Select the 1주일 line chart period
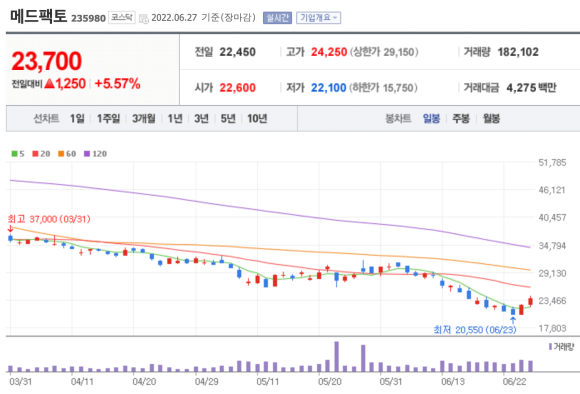 108,119
